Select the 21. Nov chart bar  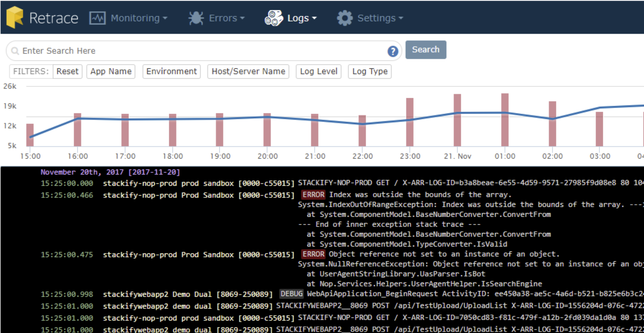457,120
